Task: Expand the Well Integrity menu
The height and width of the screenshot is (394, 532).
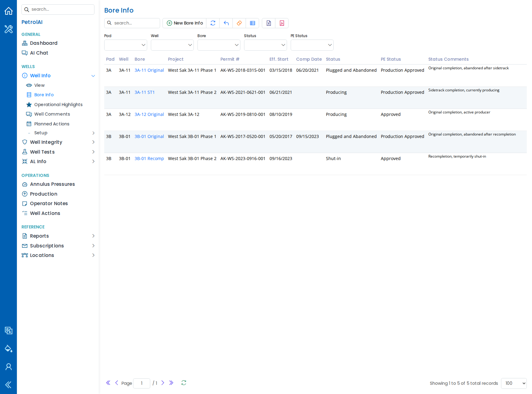Action: (94, 142)
